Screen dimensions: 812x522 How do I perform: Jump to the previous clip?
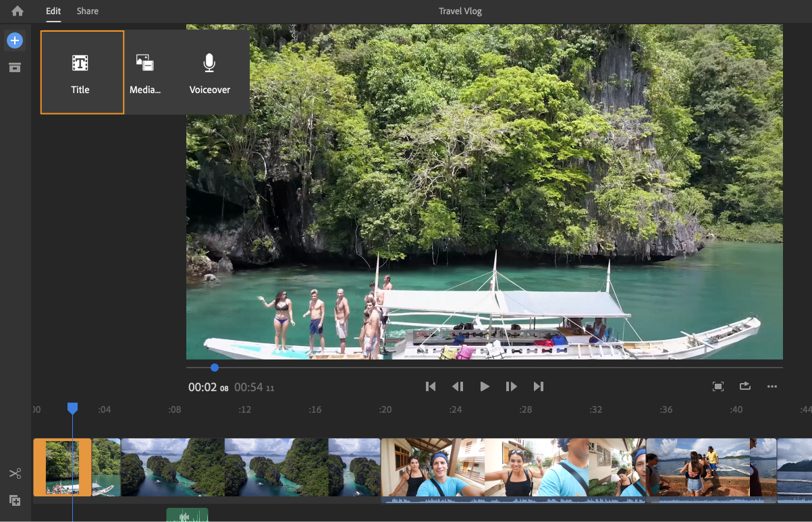(x=431, y=386)
